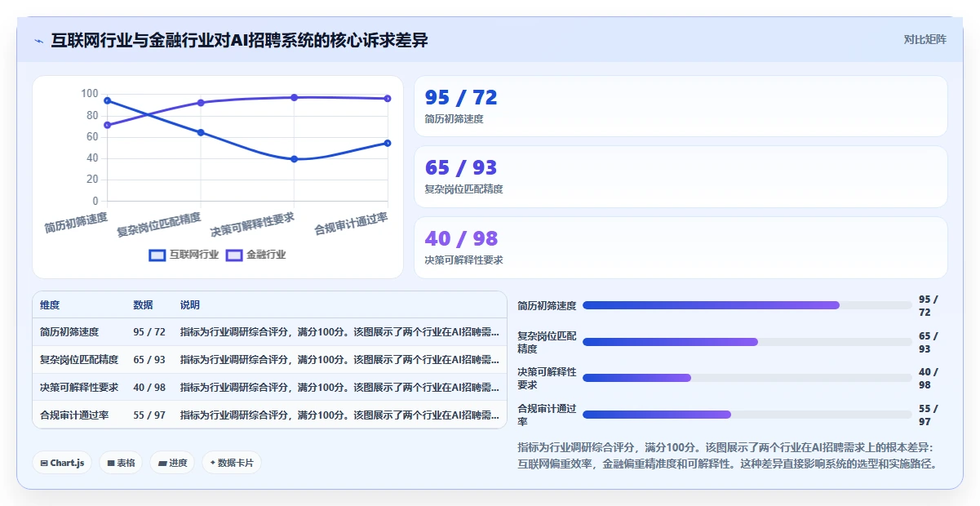Select the 65 / 93 data card
Screen dimensions: 980x506
(681, 176)
